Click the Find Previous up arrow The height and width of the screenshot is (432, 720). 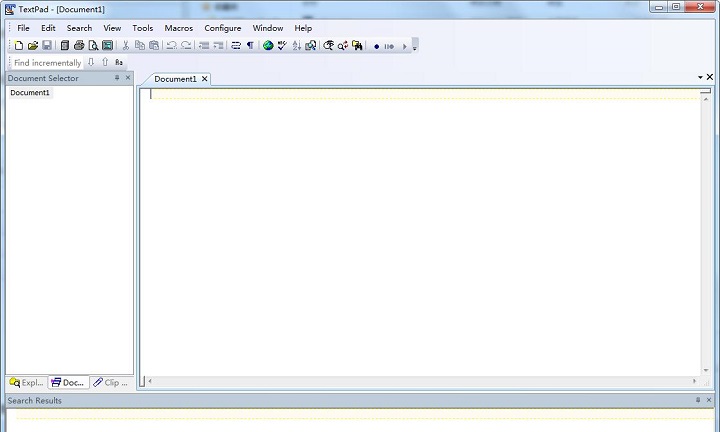(105, 62)
